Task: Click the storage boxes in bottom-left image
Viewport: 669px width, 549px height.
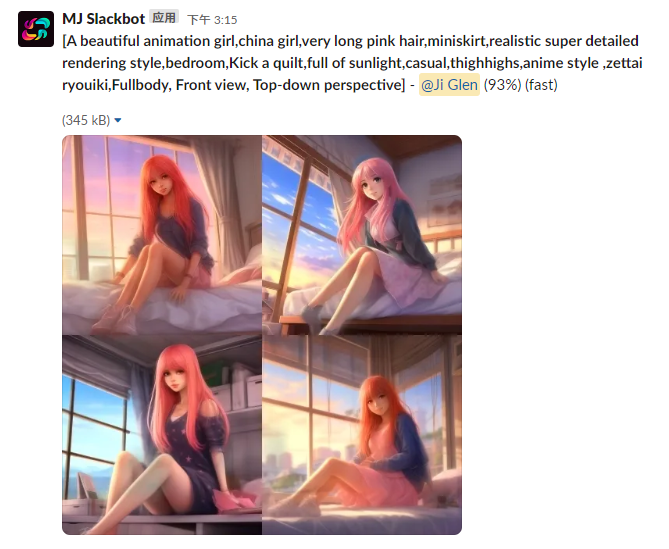Action: coord(241,389)
